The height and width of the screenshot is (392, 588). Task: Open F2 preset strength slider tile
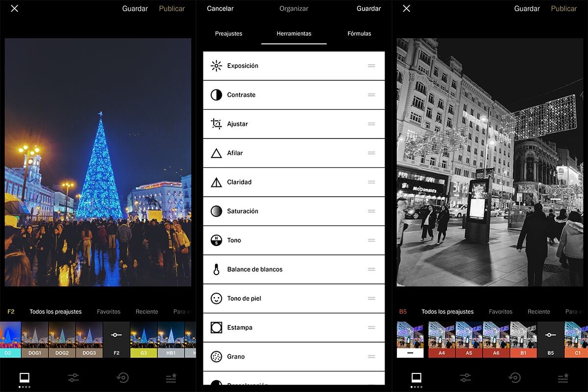116,339
